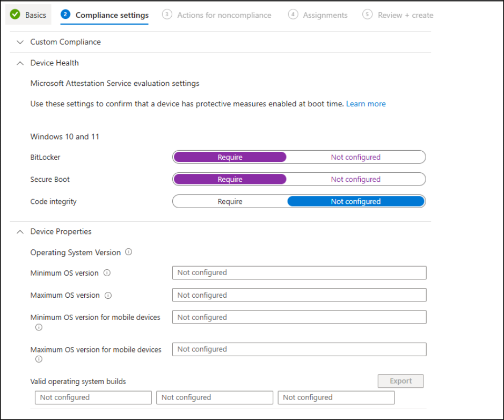Click the step 5 circle icon

(367, 14)
